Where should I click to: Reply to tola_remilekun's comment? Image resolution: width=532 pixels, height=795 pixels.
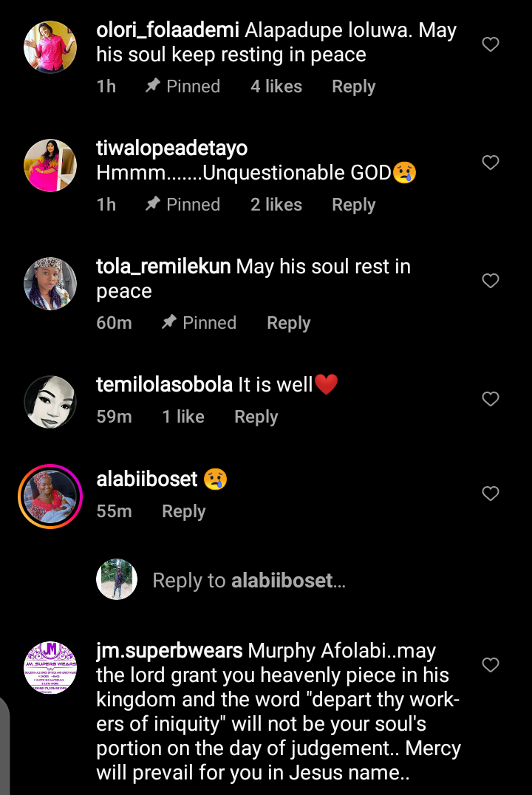tap(288, 323)
